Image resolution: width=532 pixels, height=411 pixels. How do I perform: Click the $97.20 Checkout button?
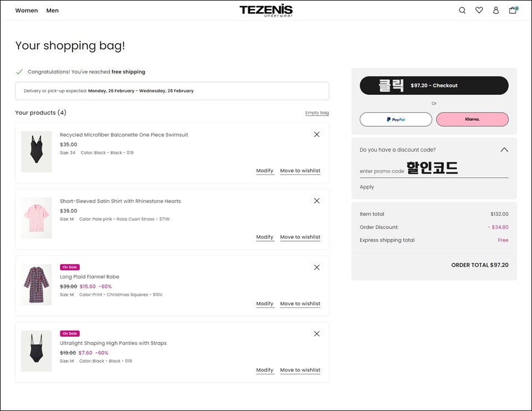(434, 85)
